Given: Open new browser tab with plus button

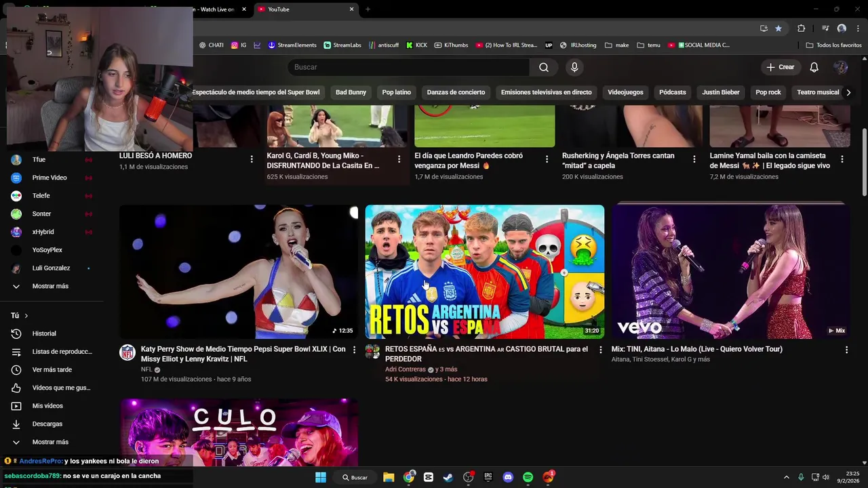Looking at the screenshot, I should [x=368, y=9].
